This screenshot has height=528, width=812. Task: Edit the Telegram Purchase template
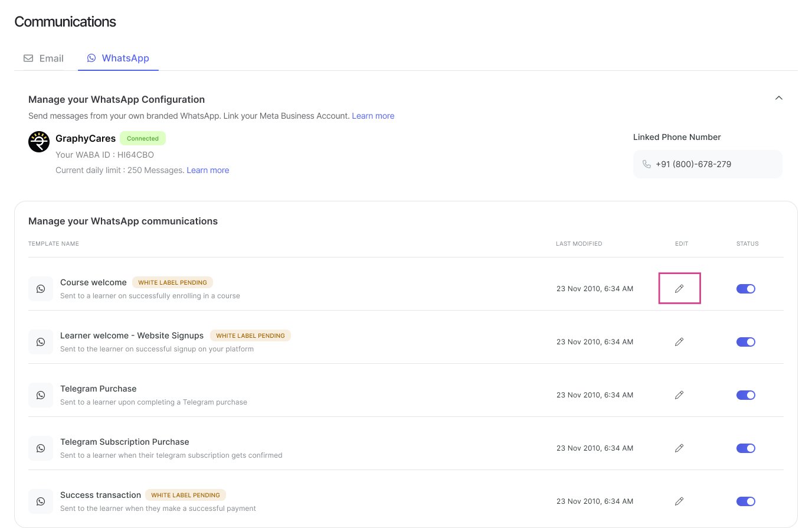pos(679,395)
